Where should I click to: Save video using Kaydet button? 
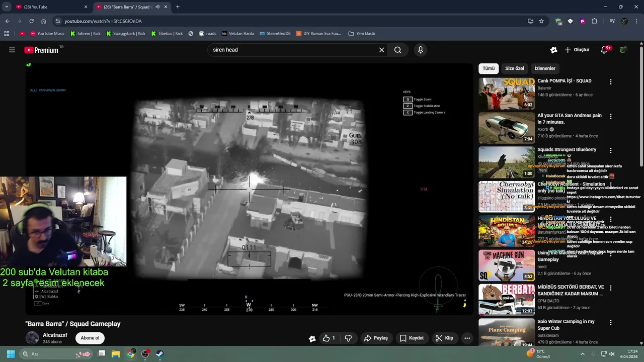pos(412,338)
